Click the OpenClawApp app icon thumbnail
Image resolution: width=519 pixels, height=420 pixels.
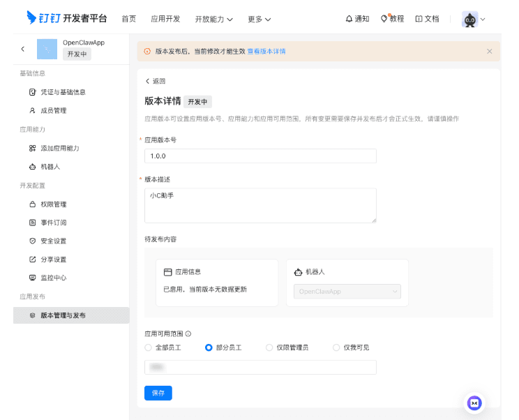[47, 49]
